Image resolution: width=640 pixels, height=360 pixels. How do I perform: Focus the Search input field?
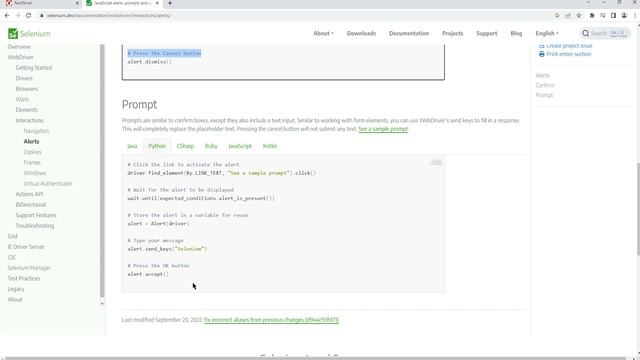point(604,33)
